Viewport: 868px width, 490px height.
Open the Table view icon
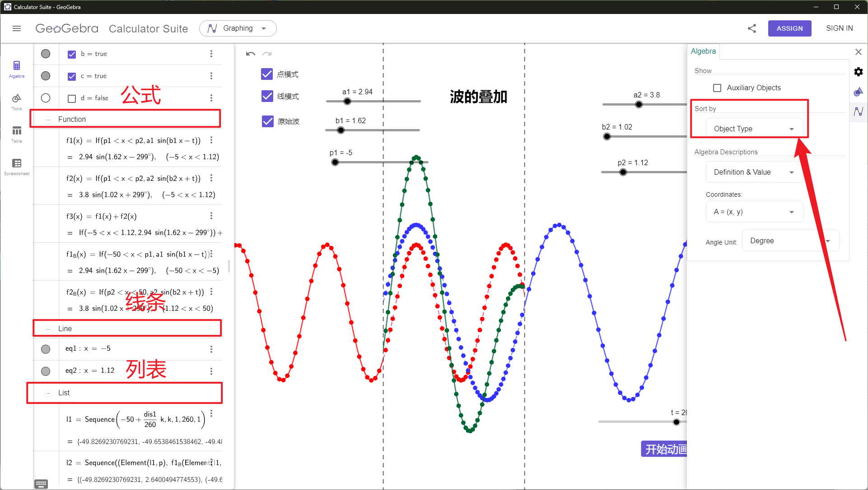[17, 134]
